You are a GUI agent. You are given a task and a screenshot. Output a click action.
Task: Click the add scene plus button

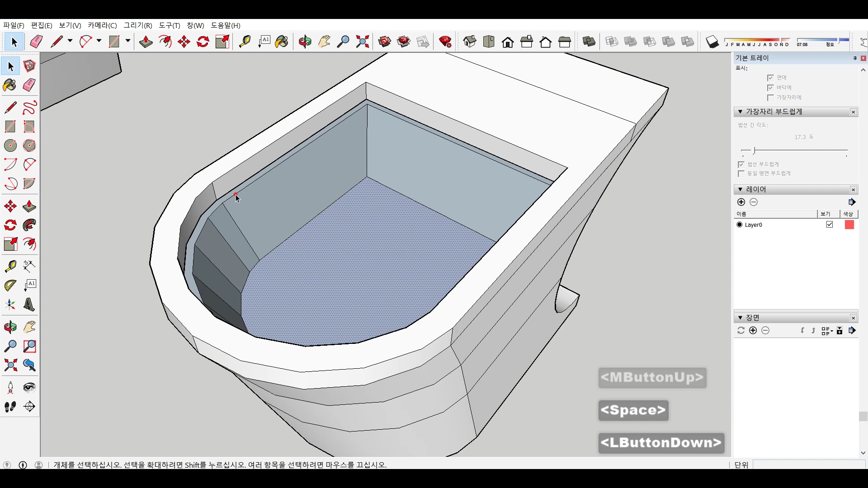pyautogui.click(x=753, y=331)
